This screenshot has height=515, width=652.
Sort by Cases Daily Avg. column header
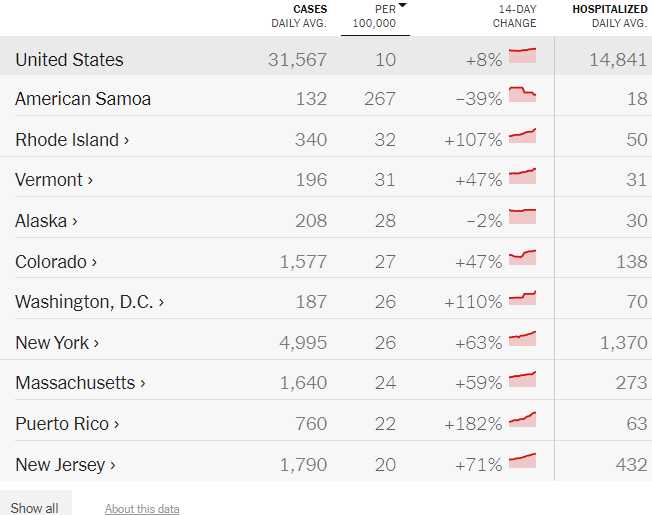298,16
